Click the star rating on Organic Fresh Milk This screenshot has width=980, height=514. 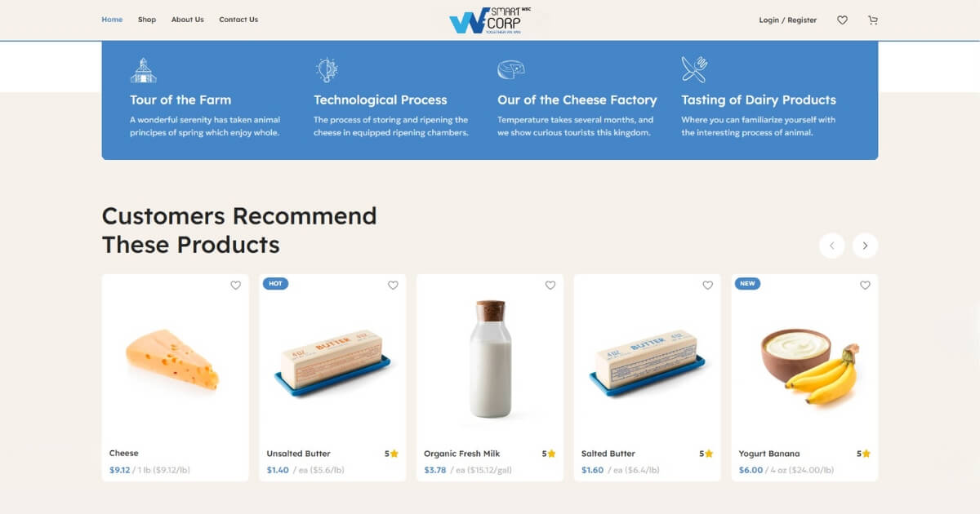pyautogui.click(x=549, y=454)
